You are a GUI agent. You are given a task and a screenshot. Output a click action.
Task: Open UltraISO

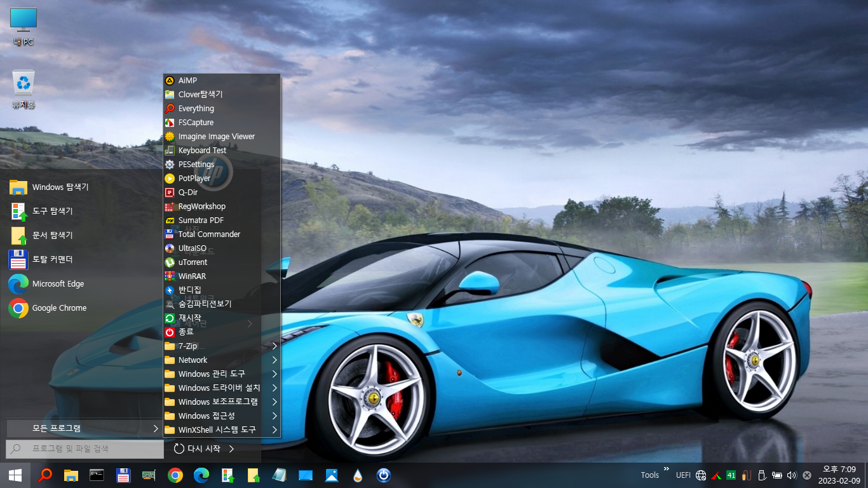221,248
